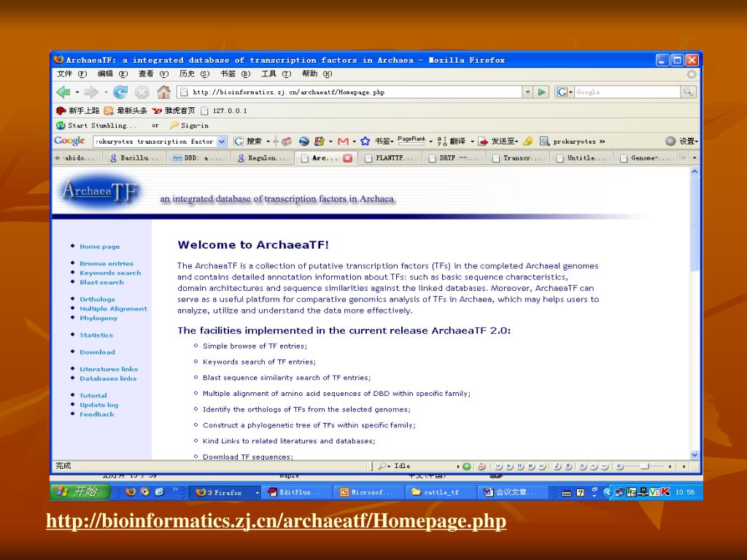
Task: Open the 文件 (File) menu
Action: (x=71, y=74)
